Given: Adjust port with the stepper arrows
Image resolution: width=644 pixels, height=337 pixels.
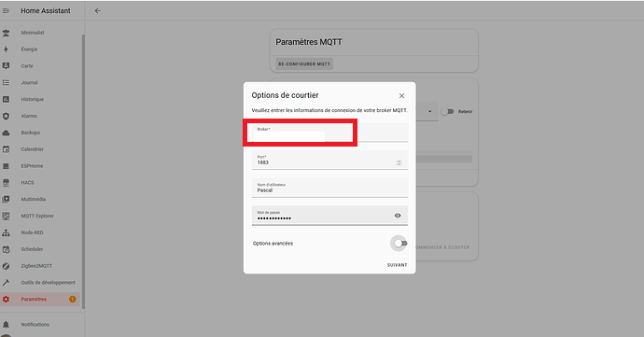Looking at the screenshot, I should (399, 162).
